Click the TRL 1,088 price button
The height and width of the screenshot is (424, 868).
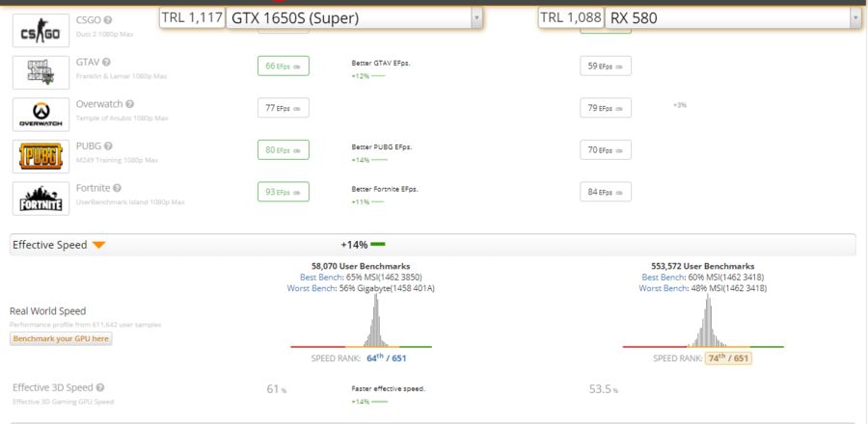point(571,17)
